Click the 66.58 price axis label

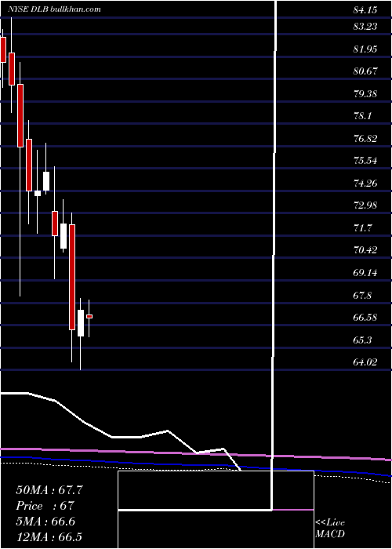tap(365, 318)
